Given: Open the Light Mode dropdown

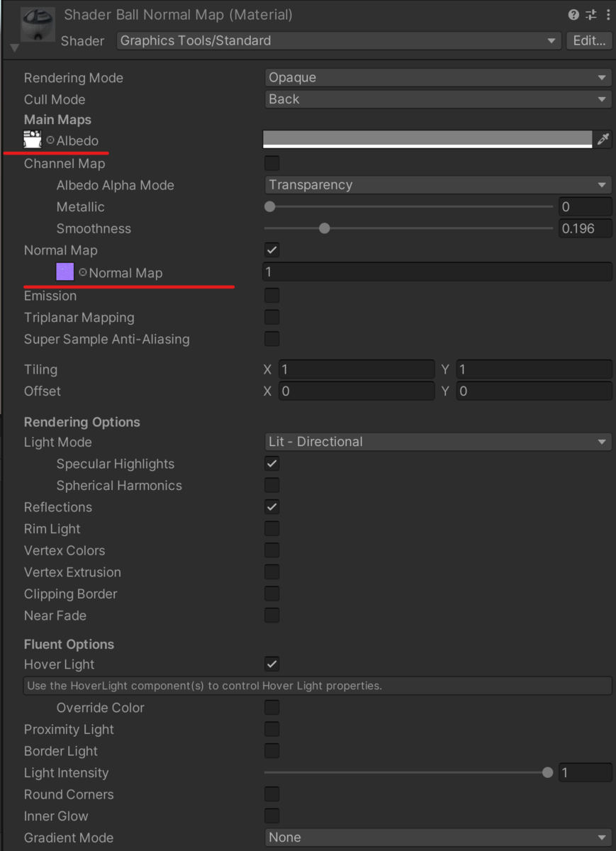Looking at the screenshot, I should pos(437,441).
